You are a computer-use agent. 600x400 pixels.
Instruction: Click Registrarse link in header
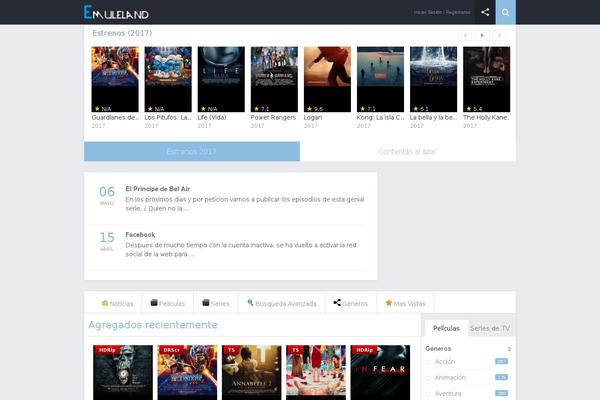click(x=458, y=12)
